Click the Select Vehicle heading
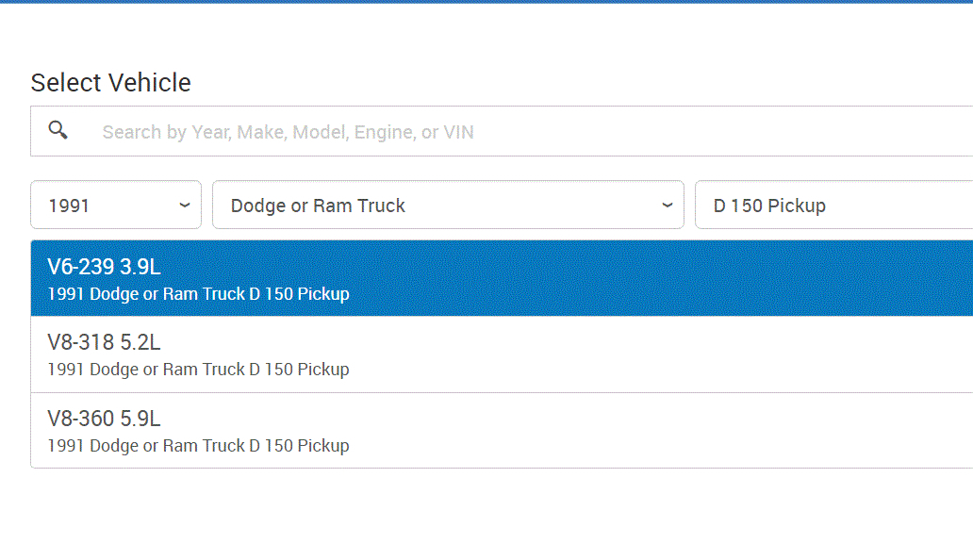This screenshot has height=560, width=973. pos(110,83)
